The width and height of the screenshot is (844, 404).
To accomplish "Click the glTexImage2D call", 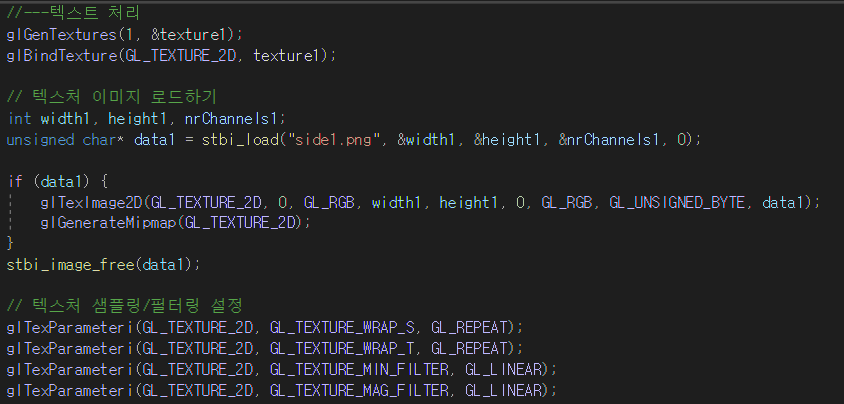I will 430,202.
